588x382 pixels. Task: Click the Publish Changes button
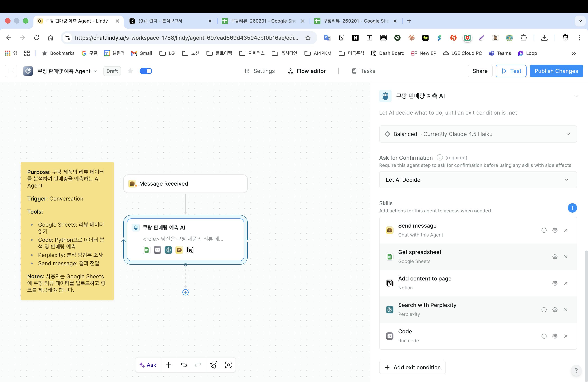pos(556,71)
